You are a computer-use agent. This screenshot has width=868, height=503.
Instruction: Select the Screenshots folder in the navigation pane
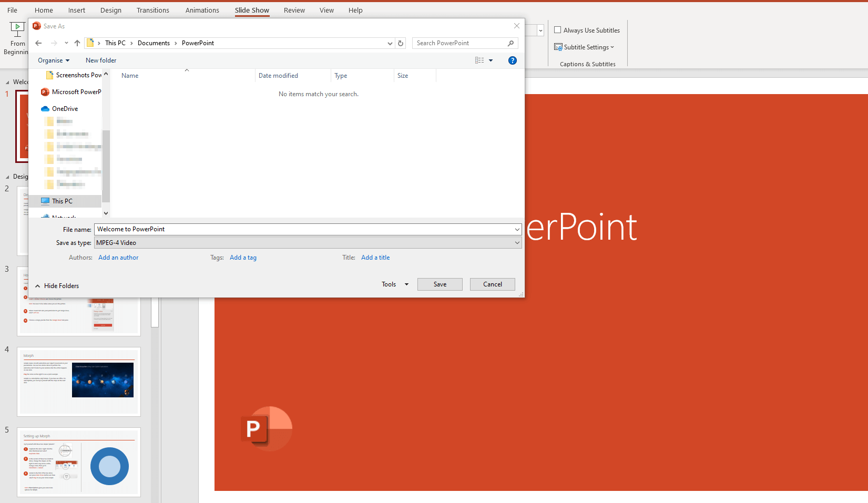coord(74,75)
